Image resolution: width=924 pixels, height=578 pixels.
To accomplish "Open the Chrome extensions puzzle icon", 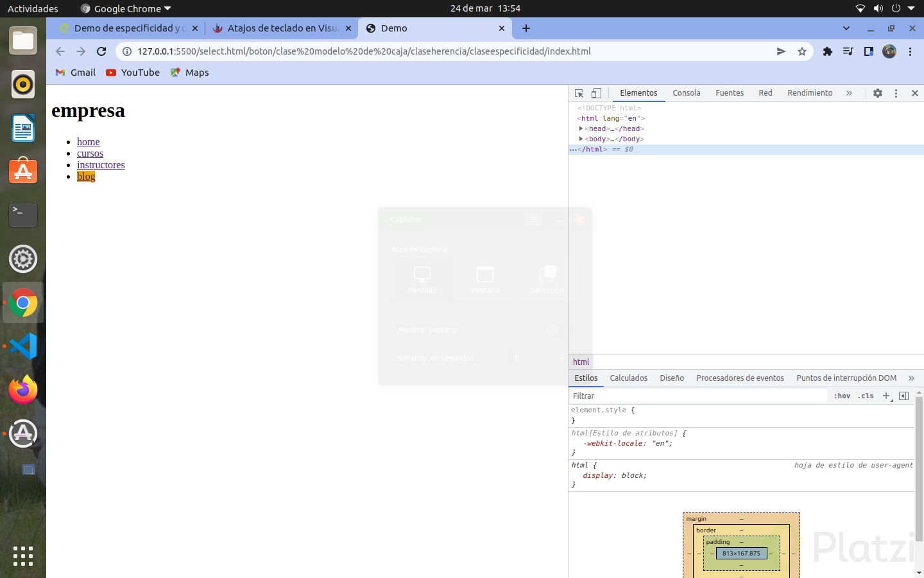I will tap(828, 51).
